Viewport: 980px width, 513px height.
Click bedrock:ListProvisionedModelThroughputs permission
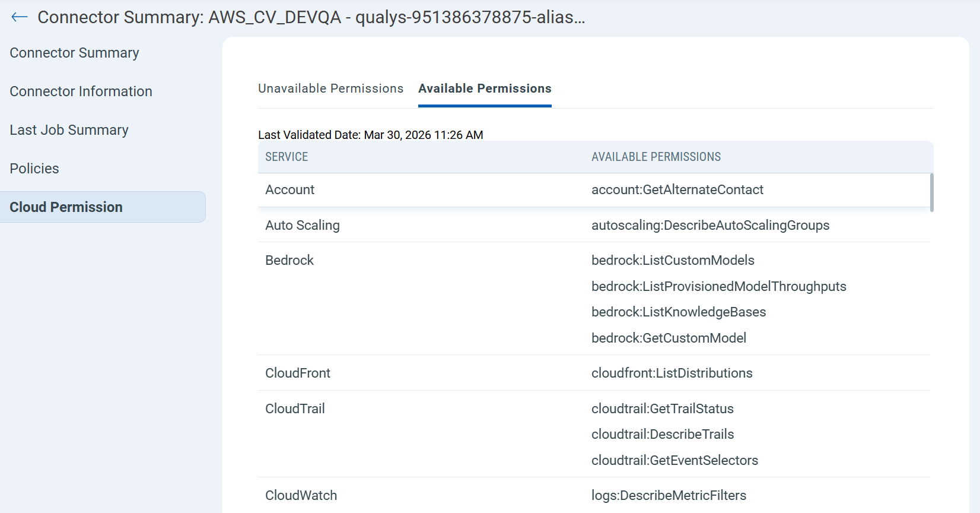click(719, 287)
